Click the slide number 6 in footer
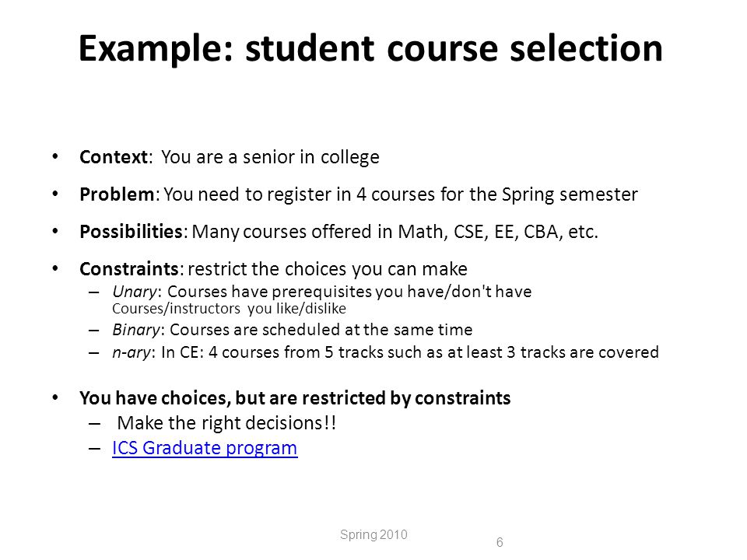The image size is (747, 560). pyautogui.click(x=500, y=542)
